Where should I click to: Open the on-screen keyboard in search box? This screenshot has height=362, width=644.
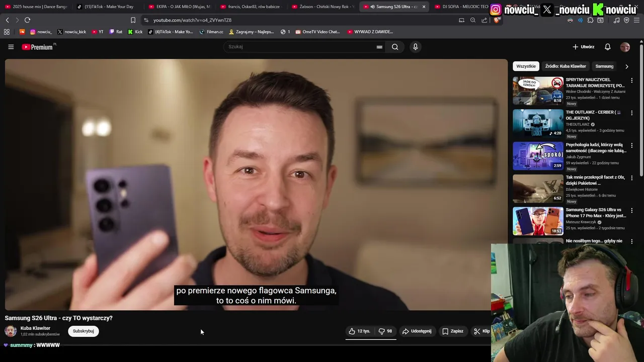coord(379,47)
